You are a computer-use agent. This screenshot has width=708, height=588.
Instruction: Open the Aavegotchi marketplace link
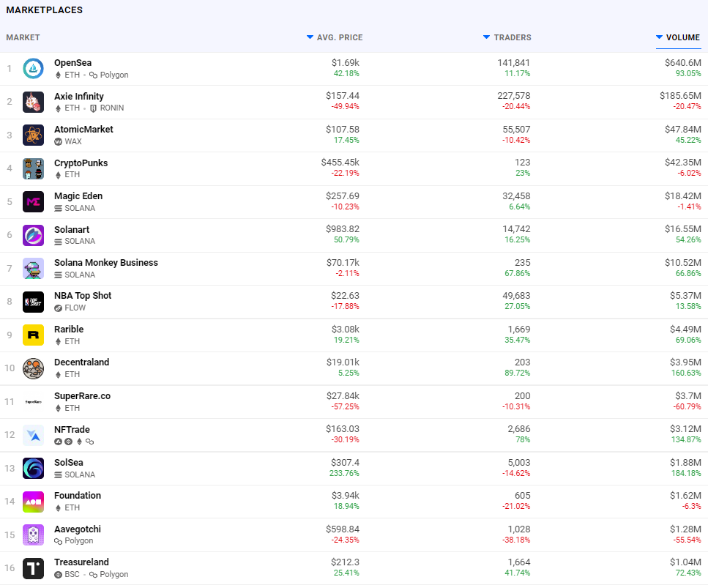tap(78, 529)
